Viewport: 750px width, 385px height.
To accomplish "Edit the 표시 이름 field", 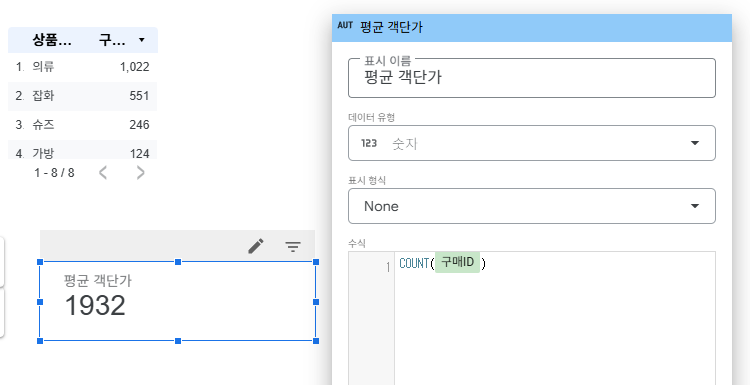I will (x=532, y=78).
